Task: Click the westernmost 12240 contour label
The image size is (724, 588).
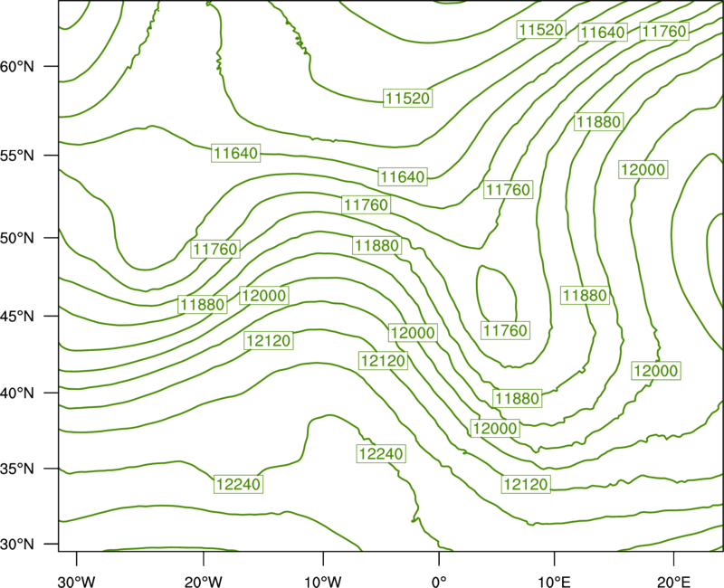Action: click(x=238, y=484)
